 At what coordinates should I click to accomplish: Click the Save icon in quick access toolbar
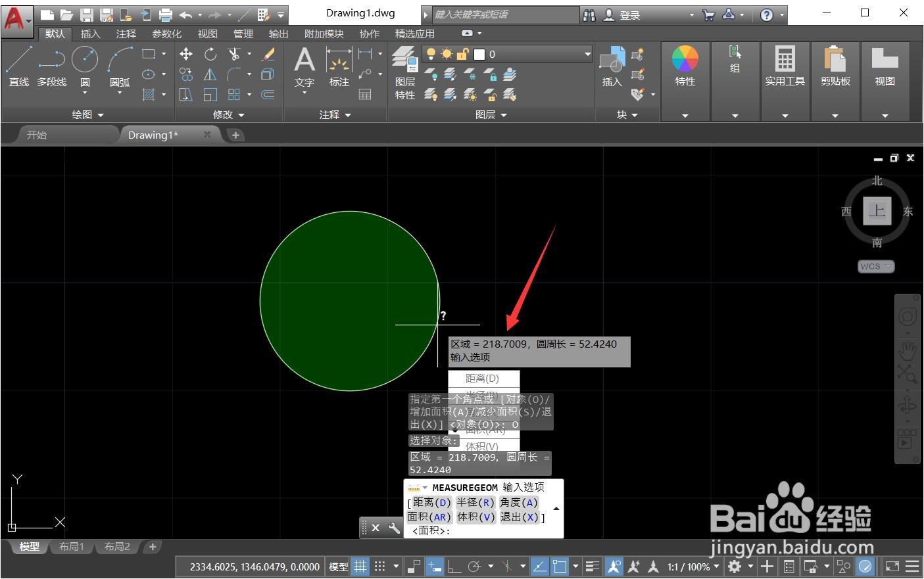pyautogui.click(x=86, y=14)
